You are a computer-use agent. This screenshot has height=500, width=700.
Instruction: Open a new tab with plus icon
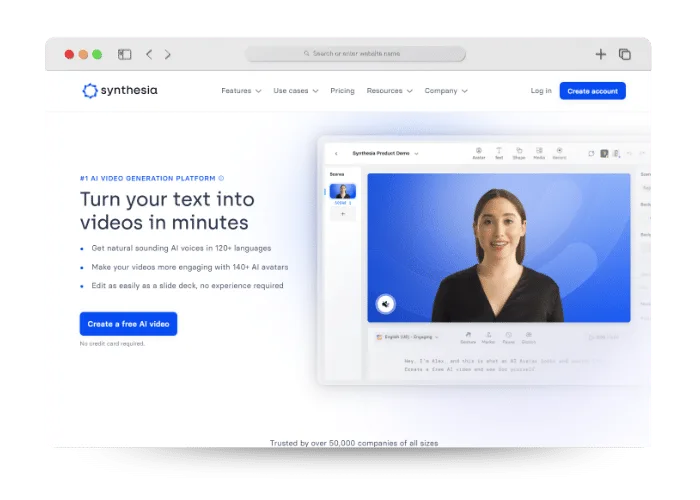[x=600, y=54]
